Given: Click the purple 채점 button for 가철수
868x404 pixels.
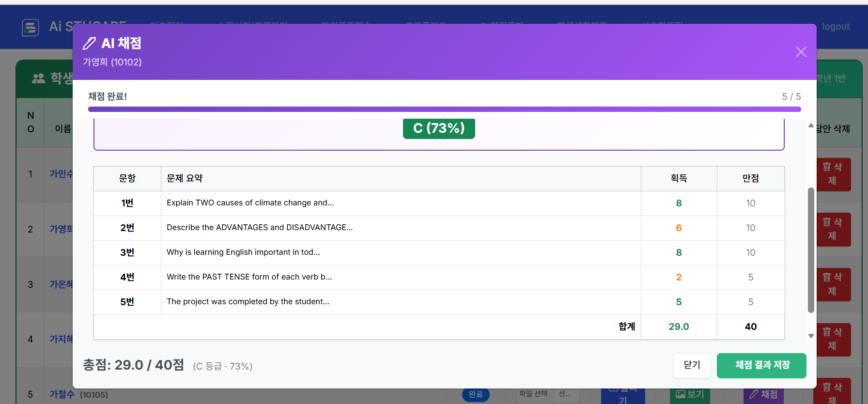Looking at the screenshot, I should pos(763,395).
